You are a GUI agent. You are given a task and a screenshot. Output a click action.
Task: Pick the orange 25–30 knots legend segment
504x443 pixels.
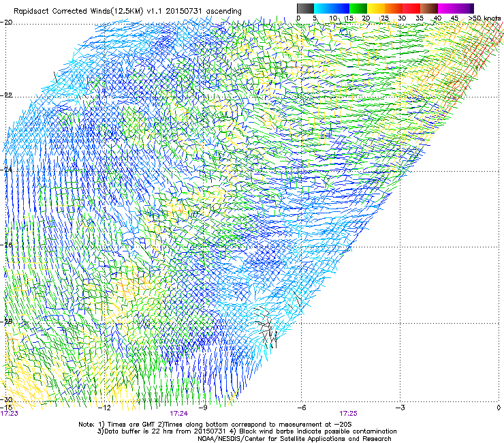394,8
